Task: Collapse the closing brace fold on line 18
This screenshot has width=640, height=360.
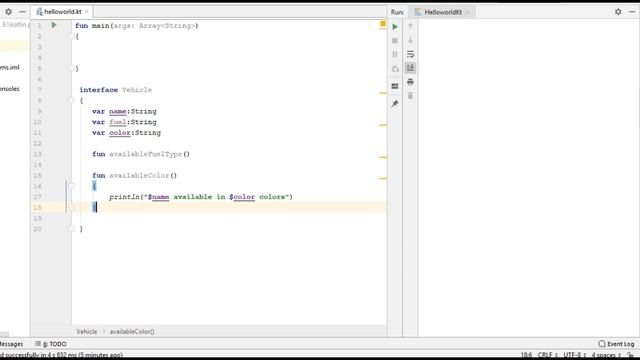Action: [71, 207]
